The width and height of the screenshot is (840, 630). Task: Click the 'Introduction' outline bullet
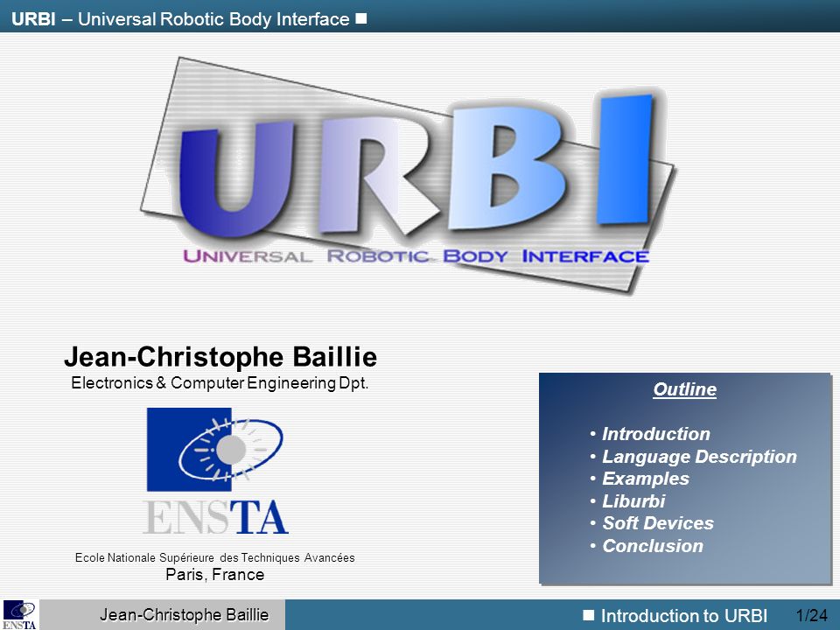[655, 434]
